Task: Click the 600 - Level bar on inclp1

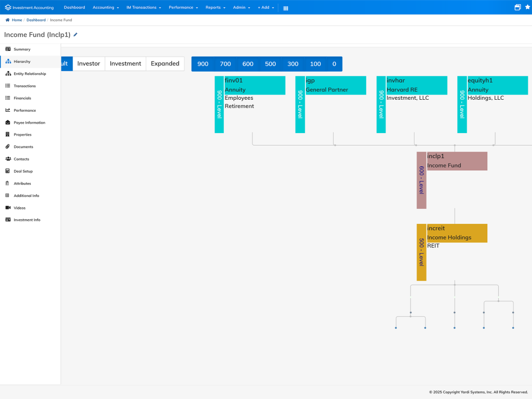Action: pos(421,180)
